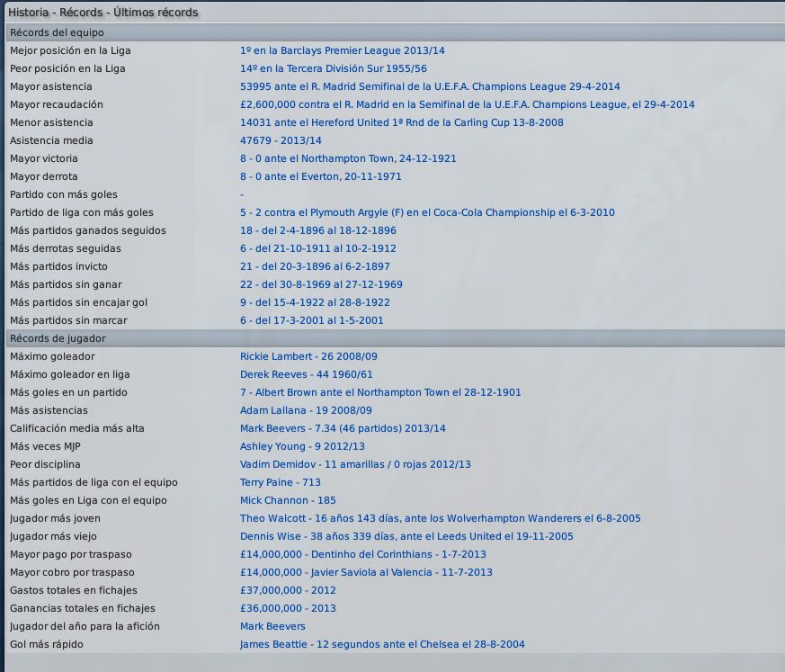Image resolution: width=785 pixels, height=672 pixels.
Task: Click the 'Jugador más joven' label
Action: pyautogui.click(x=55, y=519)
